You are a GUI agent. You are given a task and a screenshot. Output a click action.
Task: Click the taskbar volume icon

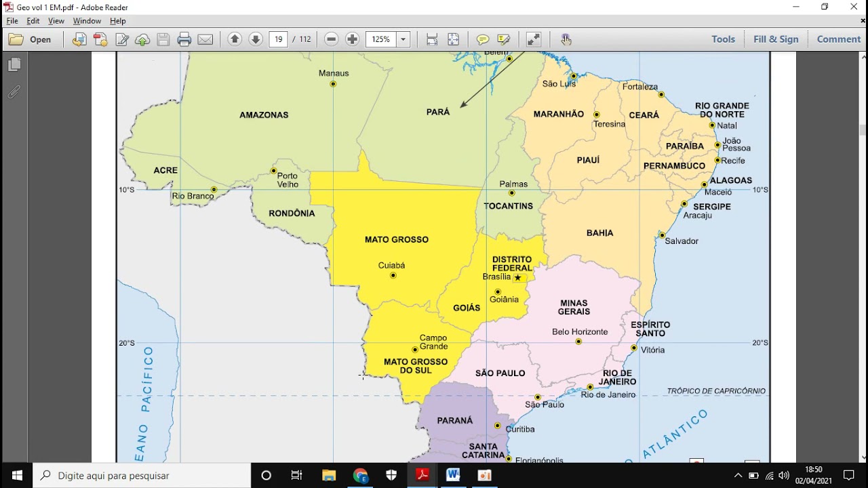784,475
